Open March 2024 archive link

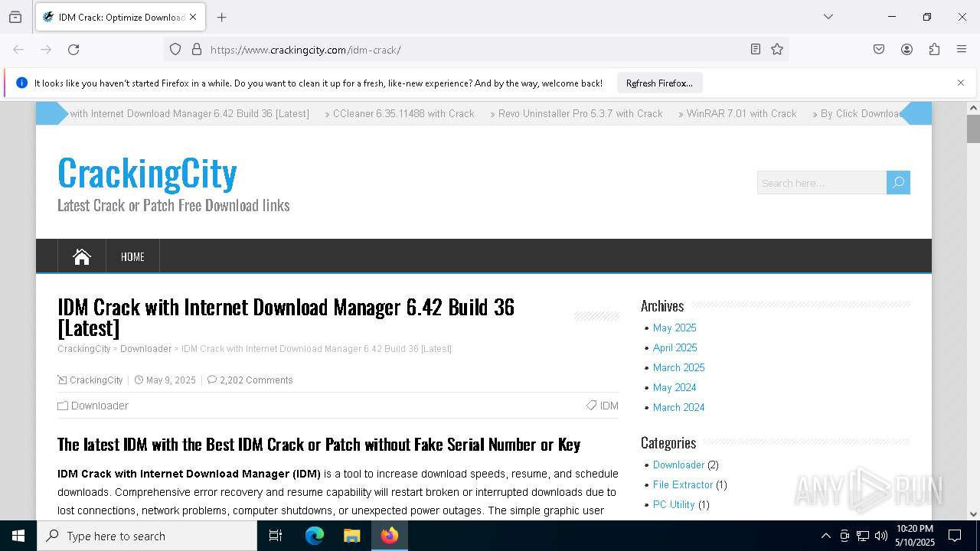pyautogui.click(x=679, y=407)
